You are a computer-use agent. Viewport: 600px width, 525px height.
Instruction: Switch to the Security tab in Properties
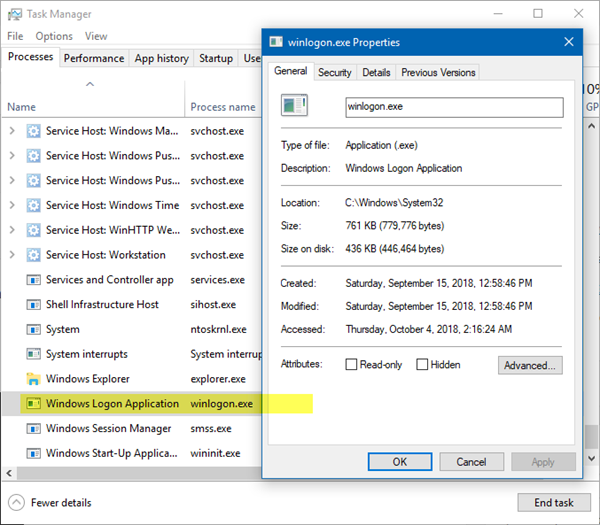[x=334, y=72]
